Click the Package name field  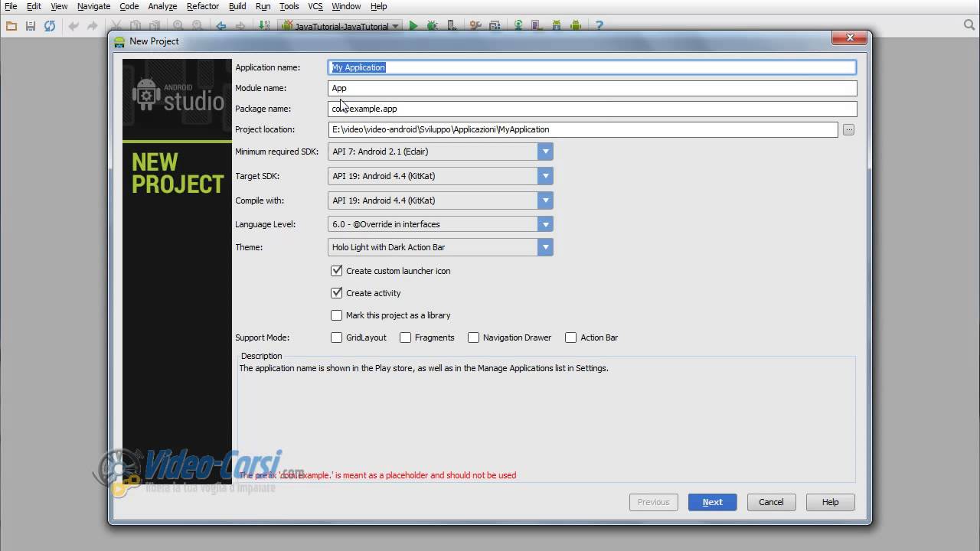click(x=592, y=109)
